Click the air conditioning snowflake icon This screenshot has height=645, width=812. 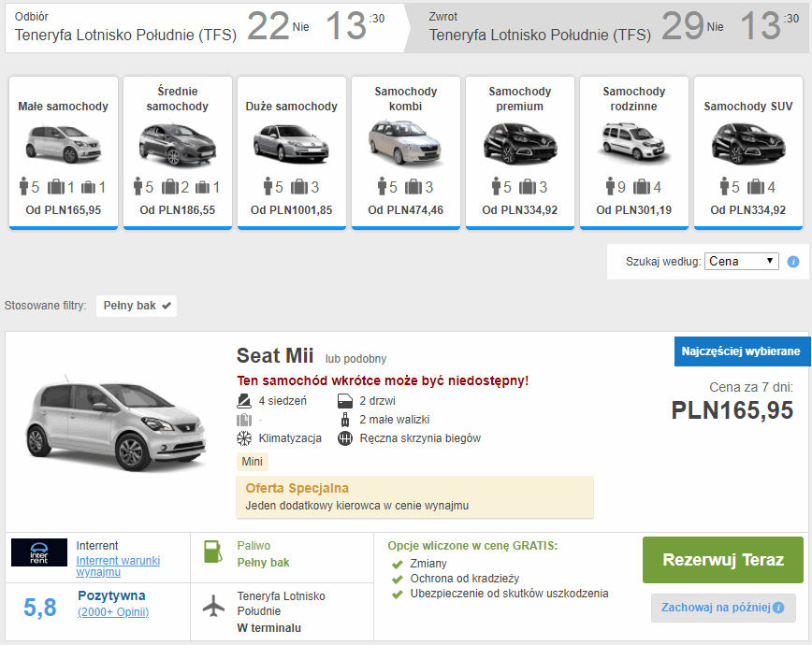click(x=244, y=438)
